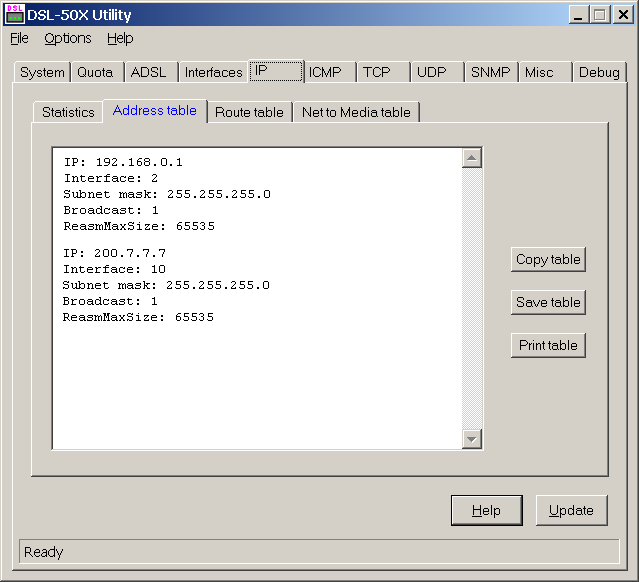
Task: Click the Update button
Action: [x=571, y=510]
